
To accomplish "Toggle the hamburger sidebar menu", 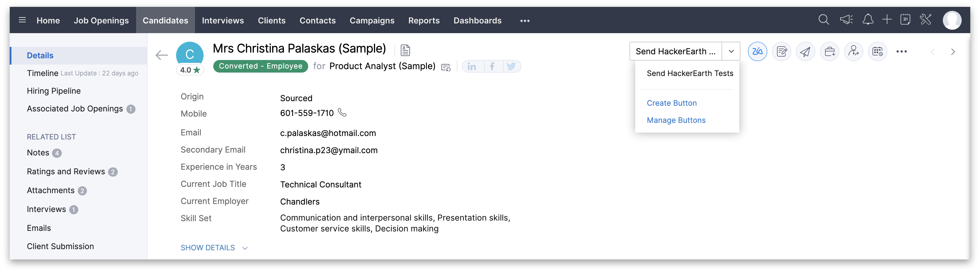I will [23, 20].
